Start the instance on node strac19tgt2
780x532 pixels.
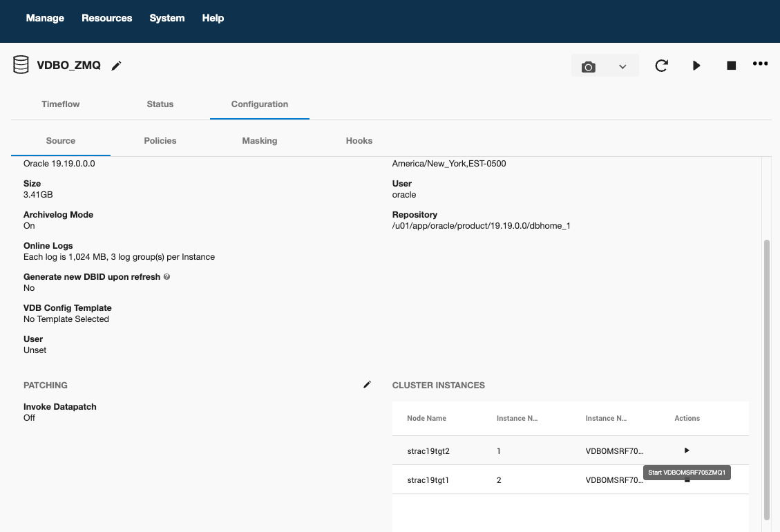[x=686, y=450]
